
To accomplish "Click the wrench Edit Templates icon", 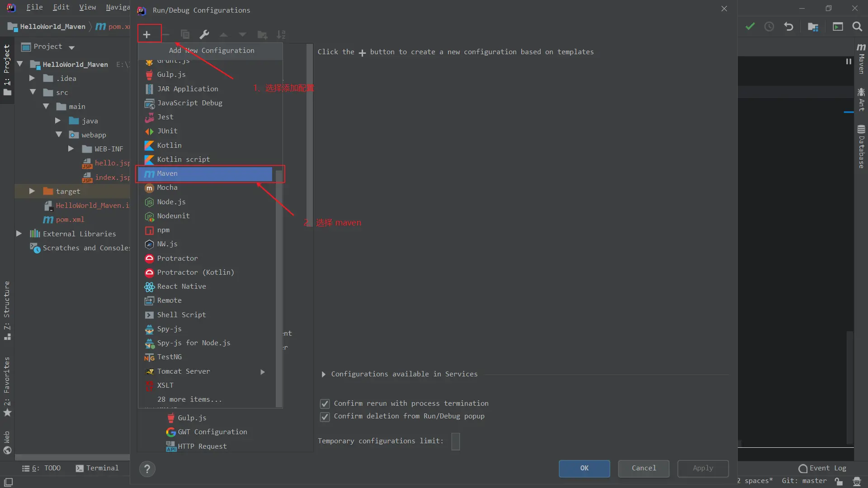I will pos(204,34).
